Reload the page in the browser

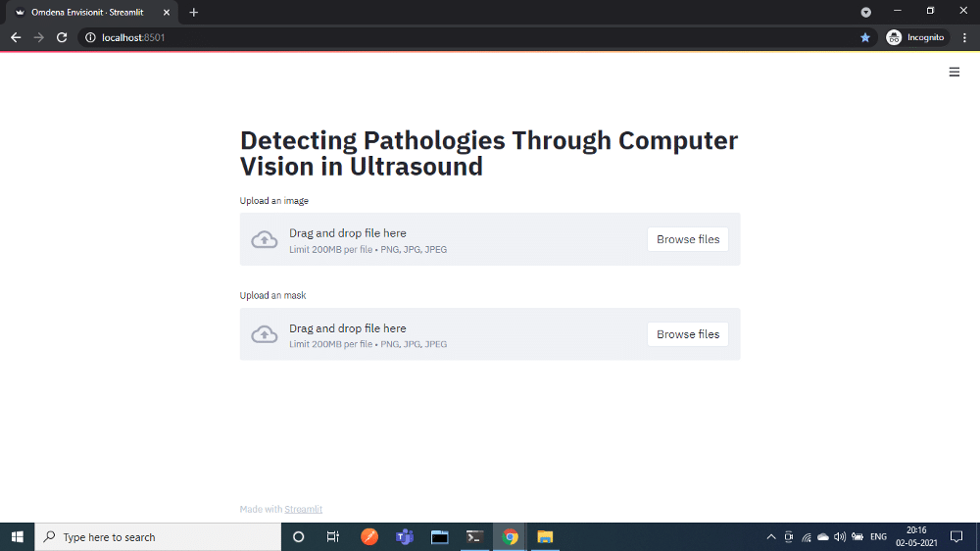[x=62, y=37]
